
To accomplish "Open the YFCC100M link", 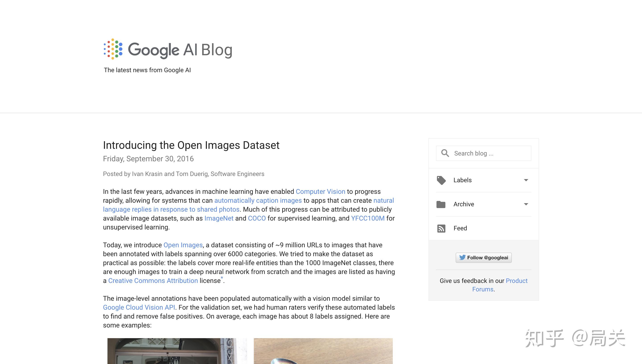I will (367, 218).
